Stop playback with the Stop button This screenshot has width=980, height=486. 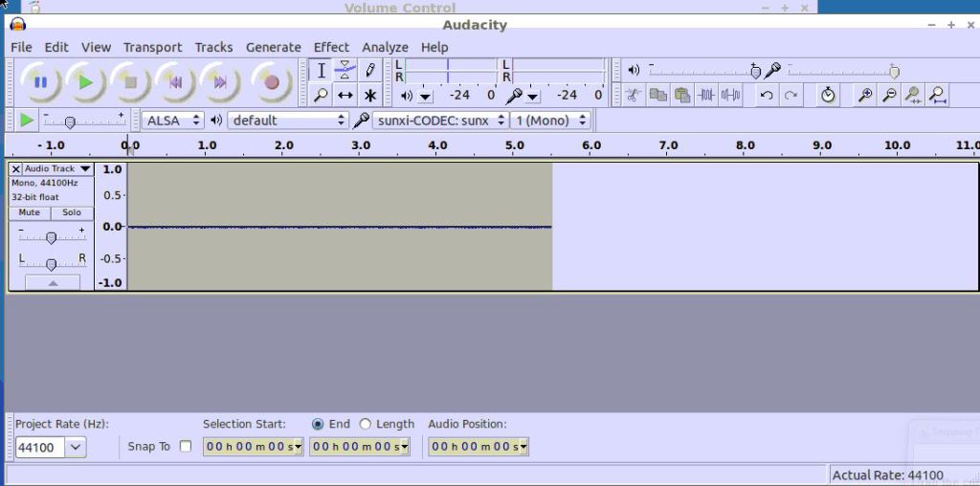pyautogui.click(x=130, y=82)
